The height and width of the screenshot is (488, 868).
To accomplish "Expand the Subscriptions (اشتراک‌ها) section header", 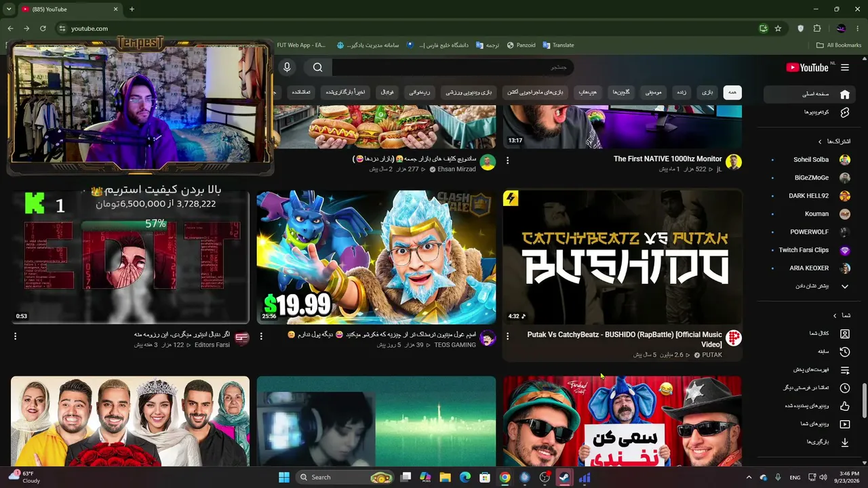I will pos(834,142).
